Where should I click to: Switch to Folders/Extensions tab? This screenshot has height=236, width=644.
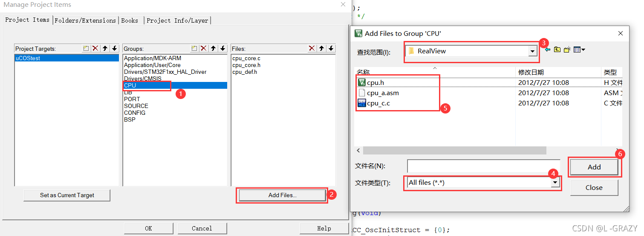pos(85,20)
